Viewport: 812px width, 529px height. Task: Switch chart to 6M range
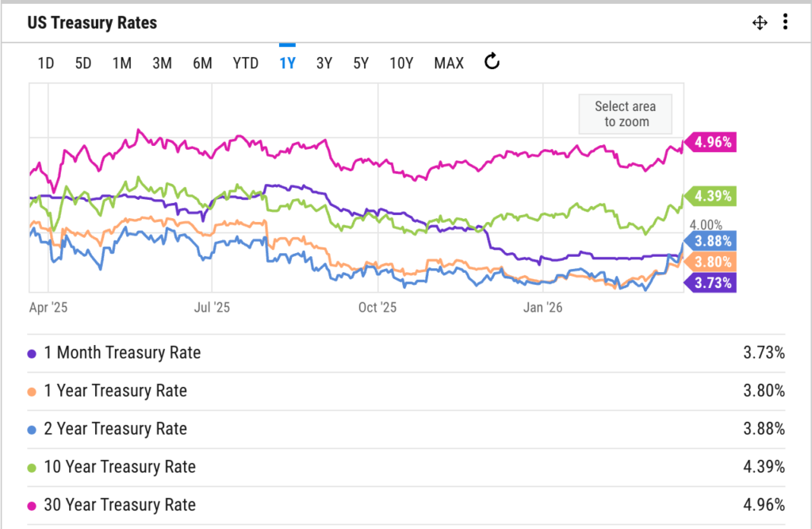pyautogui.click(x=202, y=63)
